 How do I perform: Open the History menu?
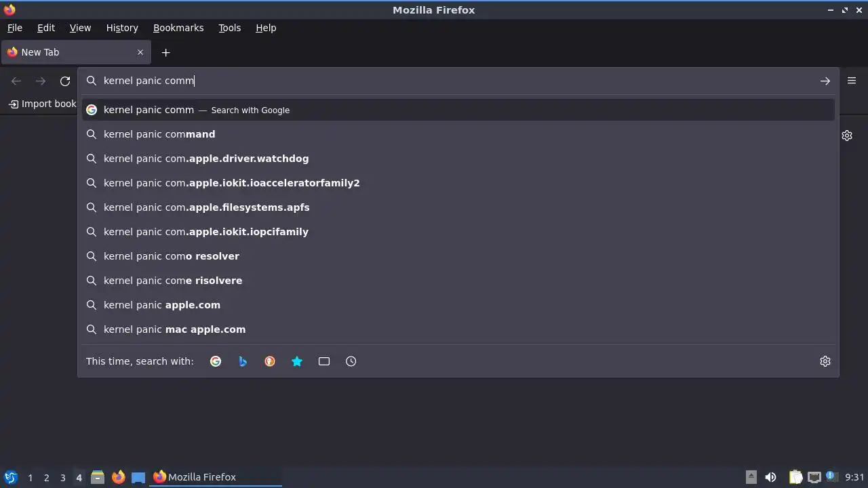click(x=122, y=28)
